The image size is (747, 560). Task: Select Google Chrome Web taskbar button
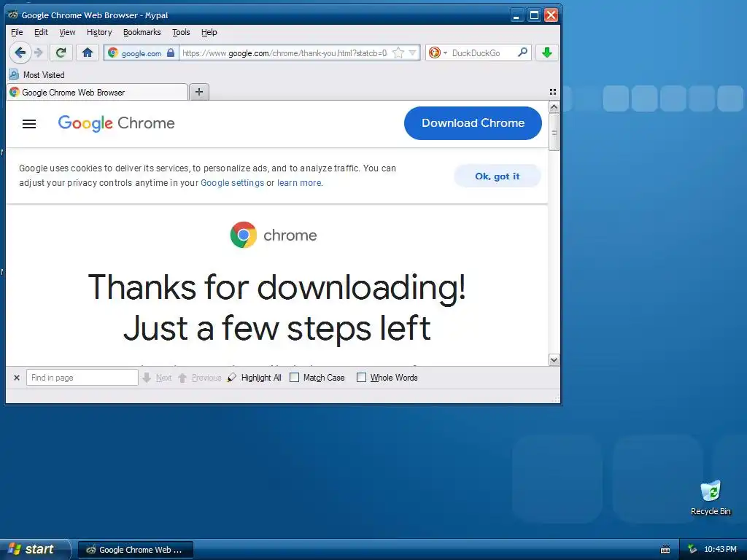pyautogui.click(x=136, y=550)
